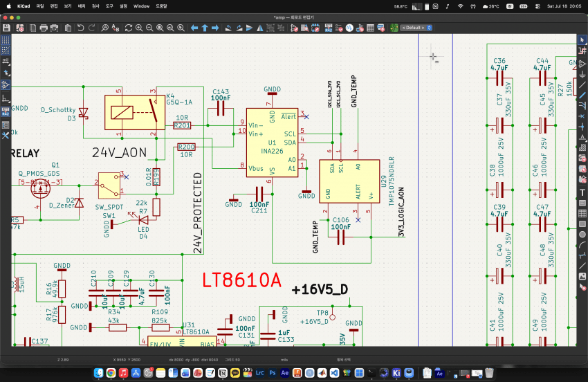The width and height of the screenshot is (588, 382).
Task: Open the KiCad application menu
Action: pos(24,6)
